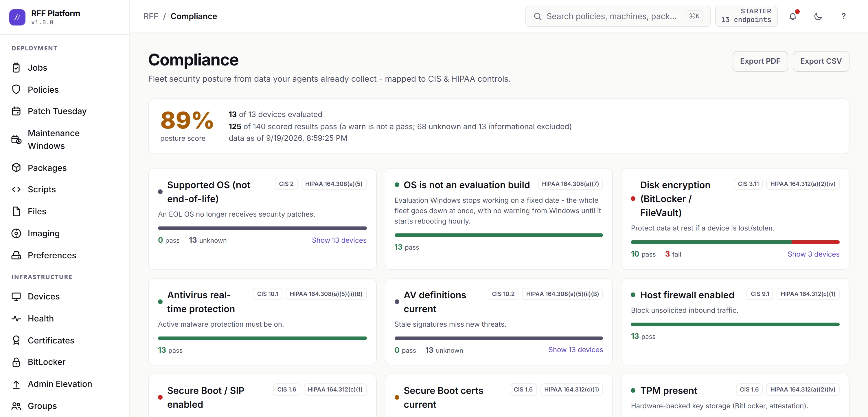868x417 pixels.
Task: Open Scripts sidebar item
Action: click(64, 189)
